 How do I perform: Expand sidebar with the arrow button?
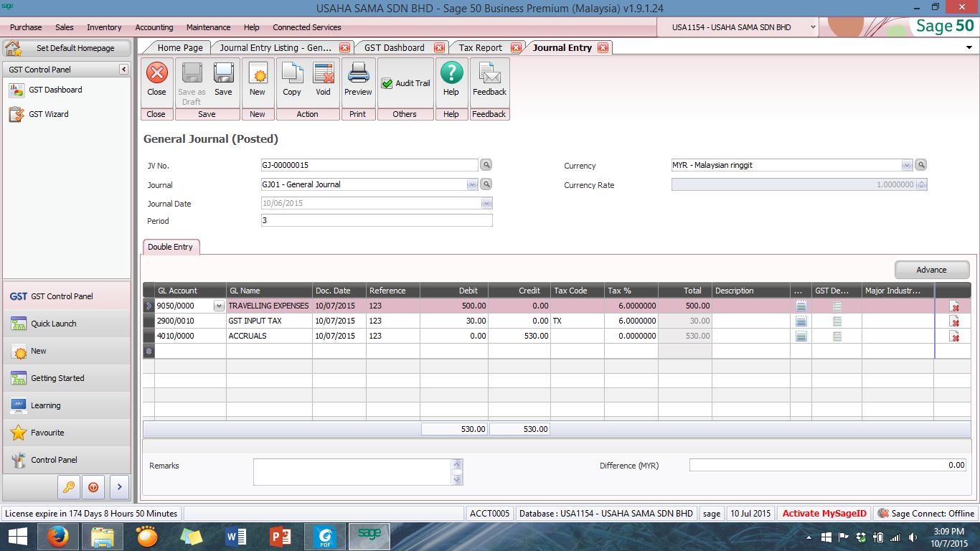coord(119,486)
